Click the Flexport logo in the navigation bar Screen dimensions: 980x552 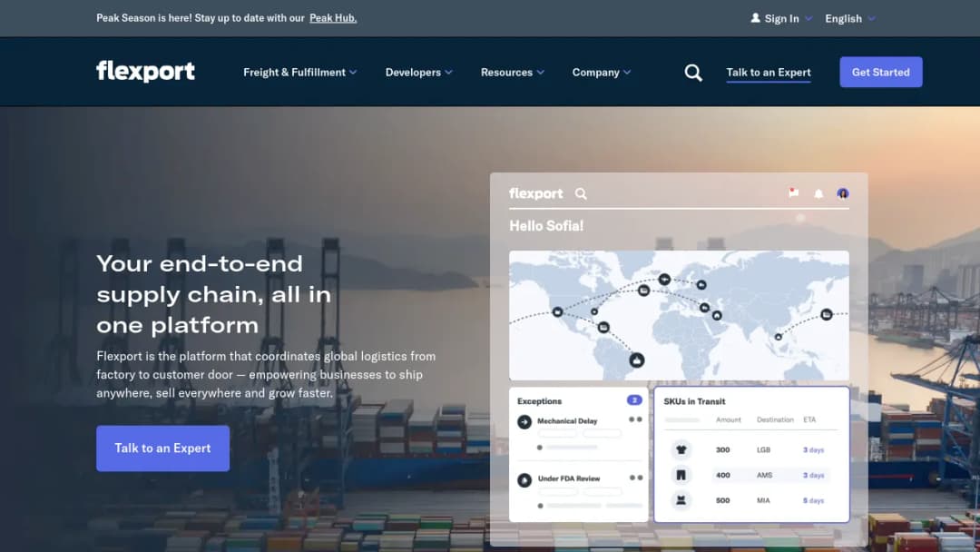[x=145, y=71]
